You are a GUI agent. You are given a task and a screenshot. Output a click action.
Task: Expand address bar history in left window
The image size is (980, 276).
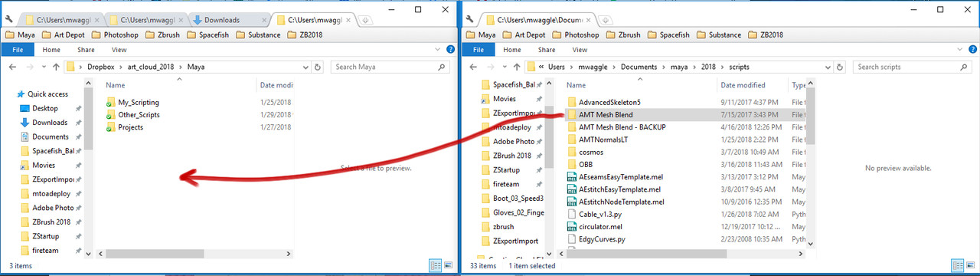pyautogui.click(x=306, y=67)
